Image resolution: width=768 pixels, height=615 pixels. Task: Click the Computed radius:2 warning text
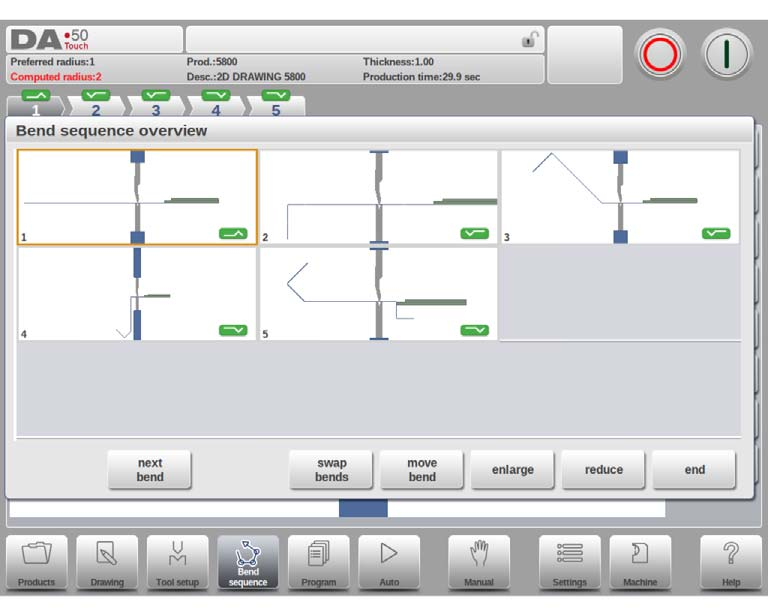pos(56,77)
